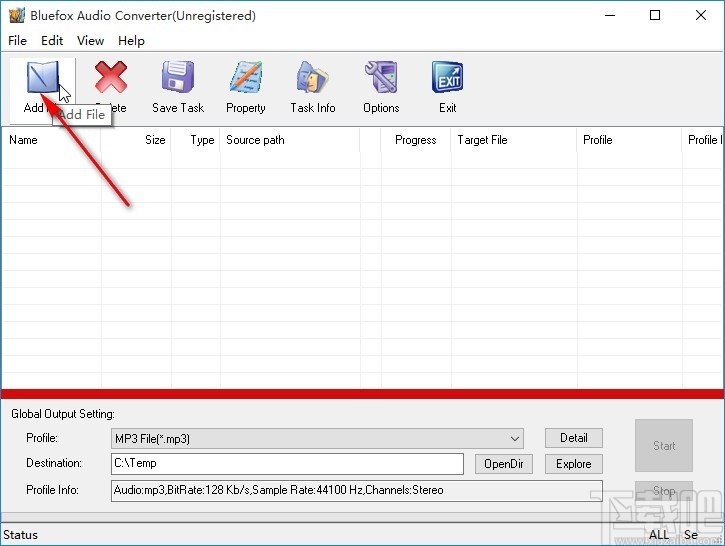
Task: Click the Profile Info text field
Action: point(356,491)
